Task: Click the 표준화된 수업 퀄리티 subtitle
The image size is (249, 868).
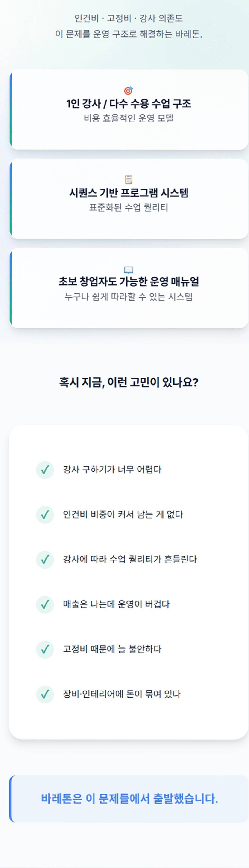Action: click(x=129, y=208)
